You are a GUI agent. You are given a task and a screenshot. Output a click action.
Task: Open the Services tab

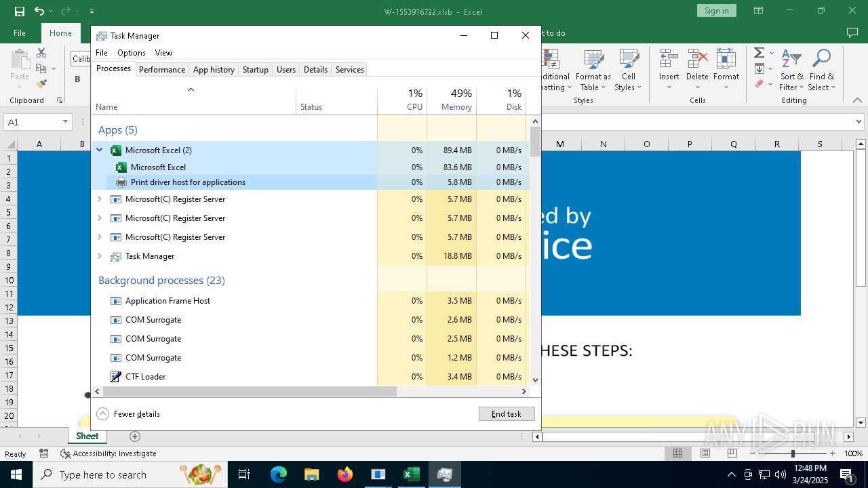pos(350,69)
